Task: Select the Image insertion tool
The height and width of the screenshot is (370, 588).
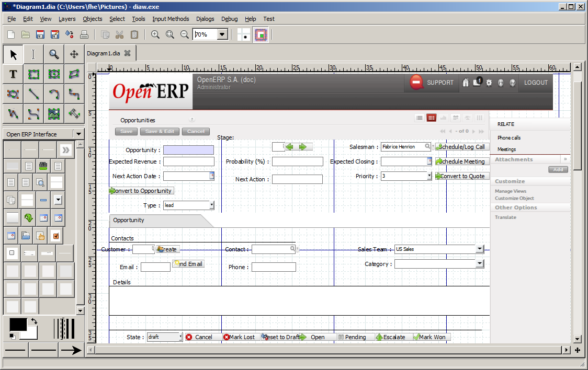Action: point(54,114)
